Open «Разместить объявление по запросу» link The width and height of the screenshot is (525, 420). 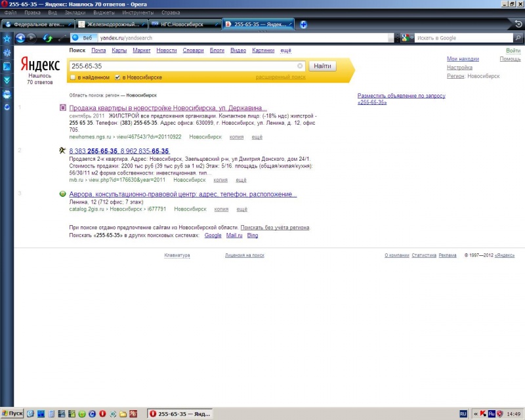(x=402, y=99)
